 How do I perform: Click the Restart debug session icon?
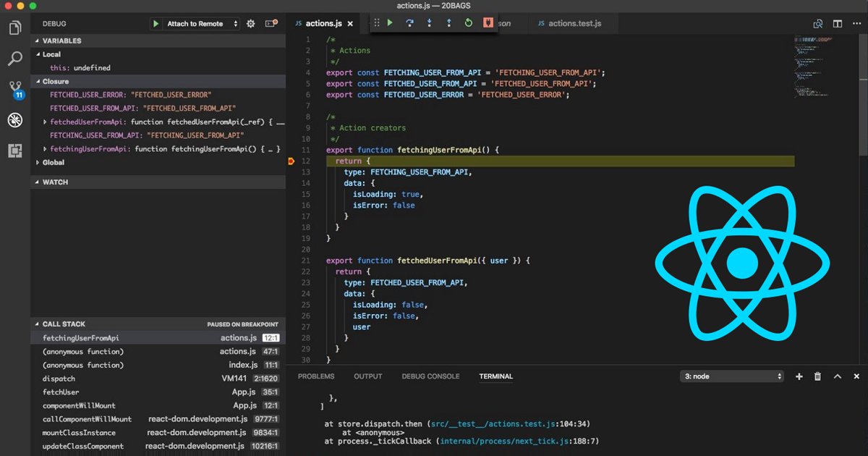tap(469, 22)
